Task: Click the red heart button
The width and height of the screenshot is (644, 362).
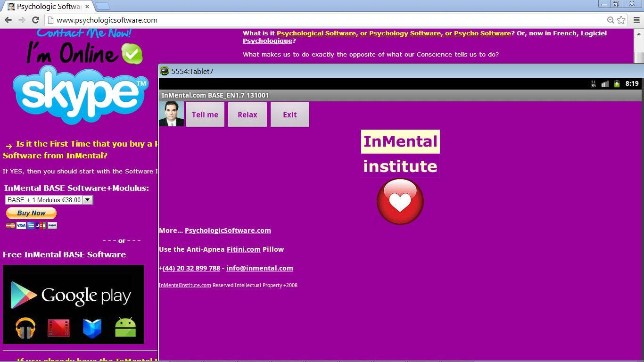Action: click(x=400, y=201)
